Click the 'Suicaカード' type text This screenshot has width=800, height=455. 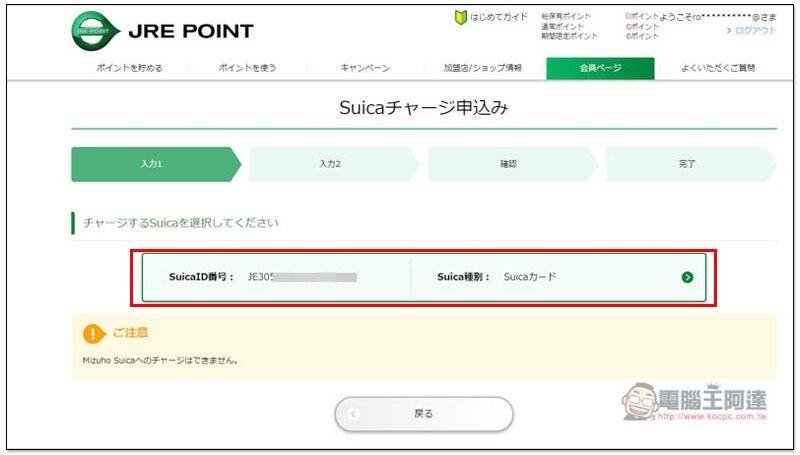530,277
